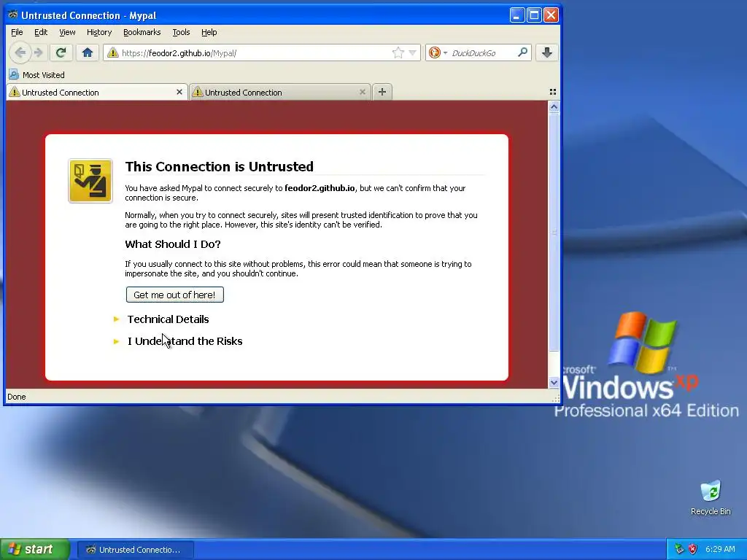The image size is (747, 560).
Task: Click the bold feodor2.github.io text in message
Action: pos(320,188)
